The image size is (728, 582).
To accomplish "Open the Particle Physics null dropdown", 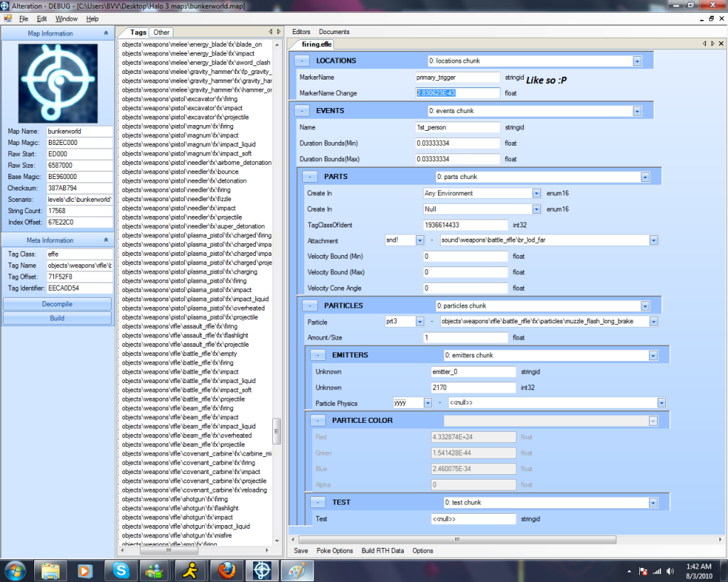I will point(662,403).
